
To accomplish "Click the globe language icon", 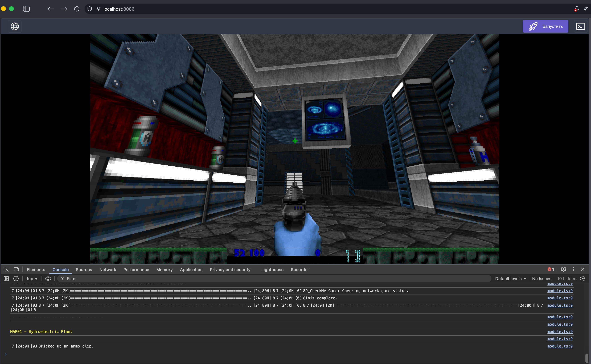I will click(15, 26).
